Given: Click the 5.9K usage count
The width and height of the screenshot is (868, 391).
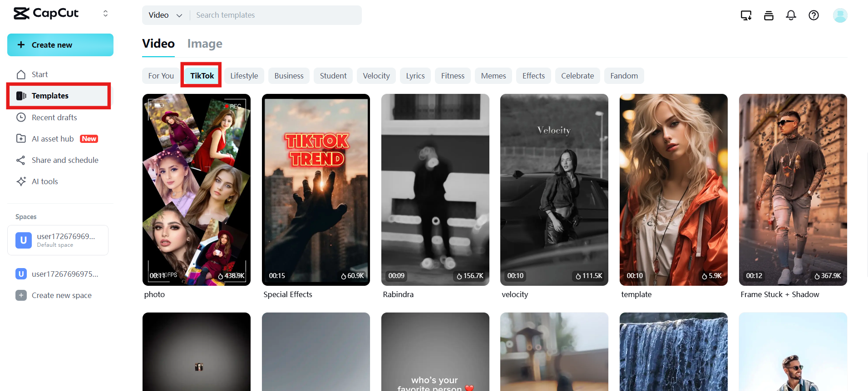Looking at the screenshot, I should (x=712, y=276).
